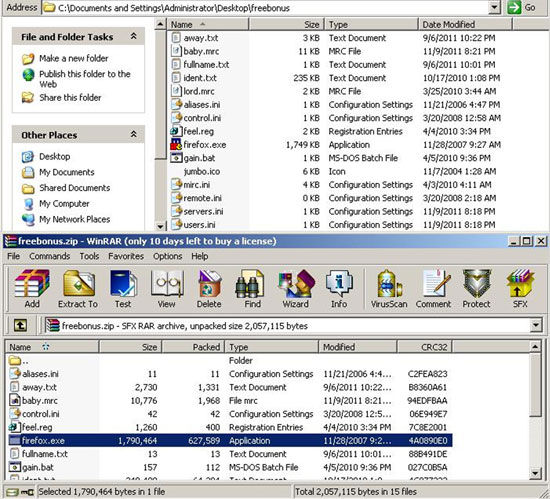Go up one level in WinRAR

[20, 326]
